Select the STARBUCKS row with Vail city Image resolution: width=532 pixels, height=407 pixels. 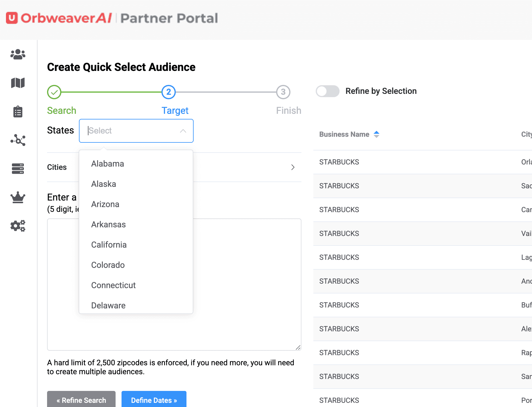[423, 234]
